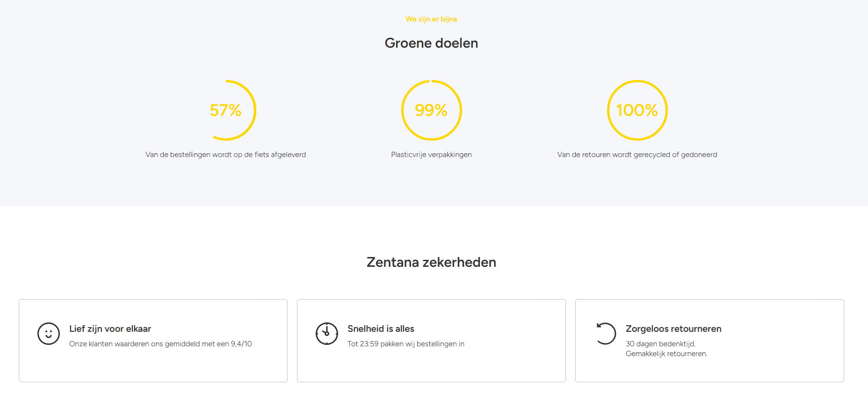Image resolution: width=868 pixels, height=400 pixels.
Task: Click the smiley face icon
Action: [x=49, y=334]
